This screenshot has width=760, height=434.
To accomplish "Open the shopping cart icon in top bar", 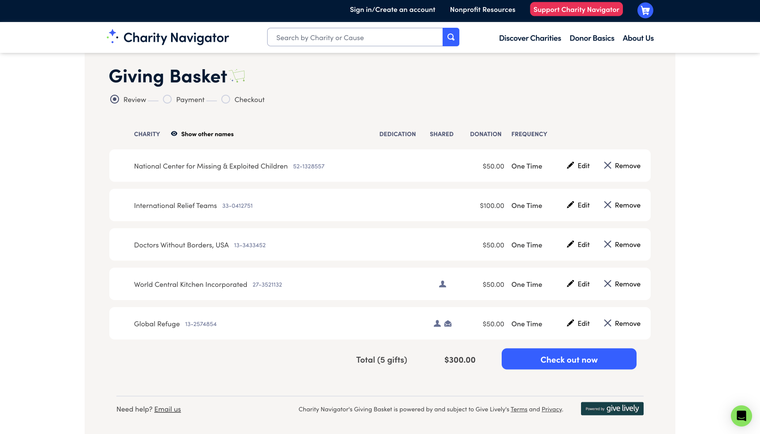I will pos(645,10).
